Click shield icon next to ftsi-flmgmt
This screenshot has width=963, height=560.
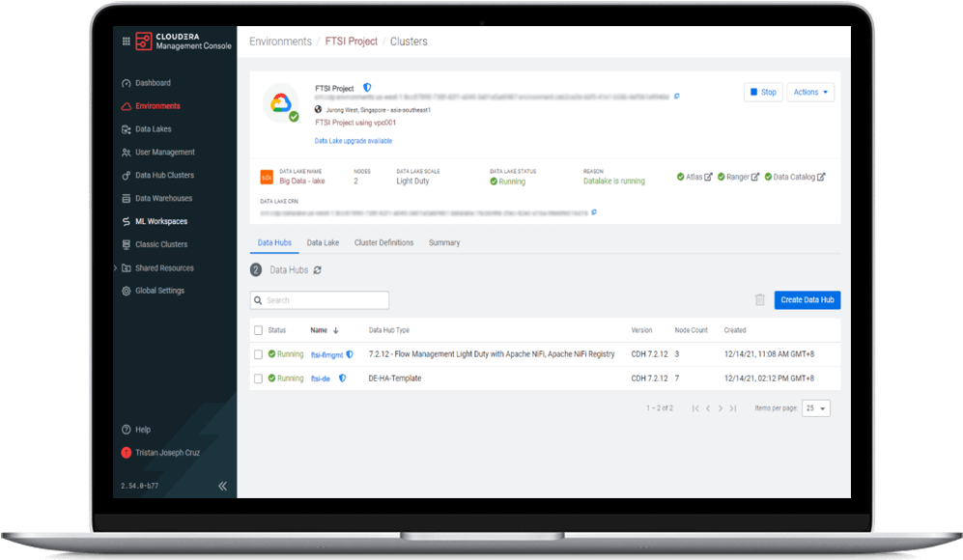[350, 354]
